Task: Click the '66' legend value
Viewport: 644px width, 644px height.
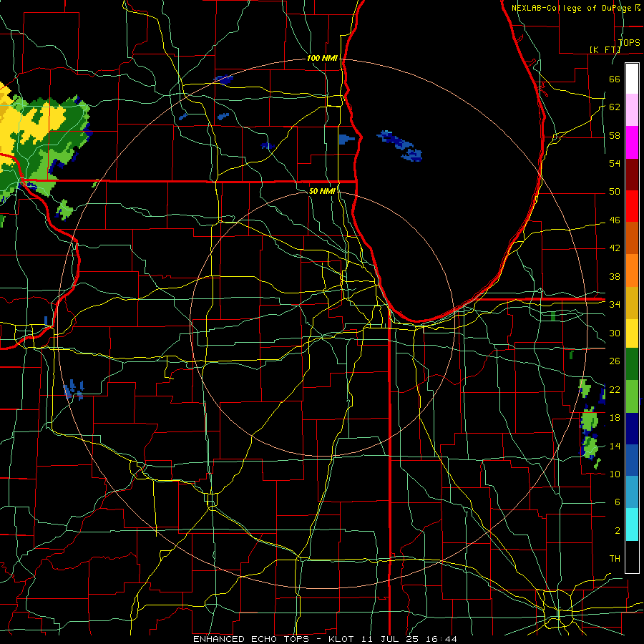Action: click(615, 79)
